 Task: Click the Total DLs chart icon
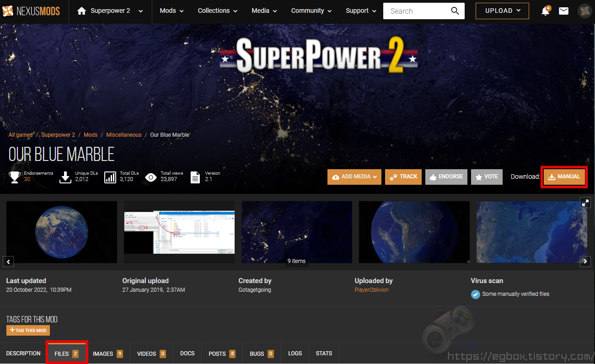coord(110,177)
